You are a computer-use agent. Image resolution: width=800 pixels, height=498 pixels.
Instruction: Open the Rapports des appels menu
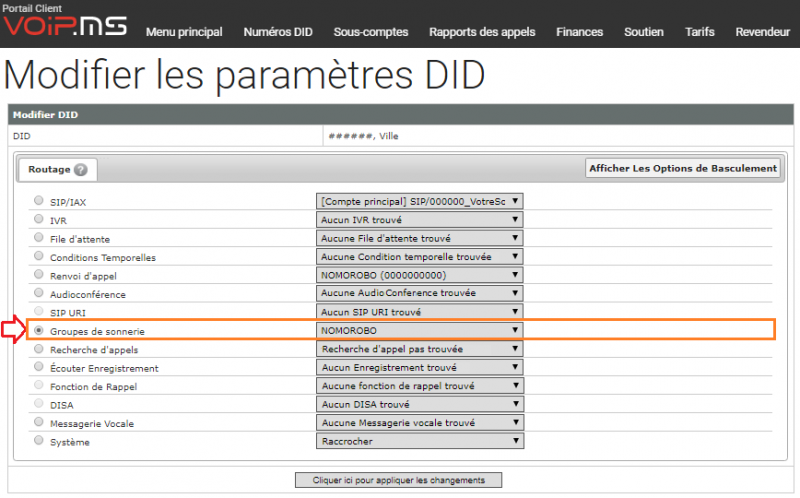(x=482, y=32)
